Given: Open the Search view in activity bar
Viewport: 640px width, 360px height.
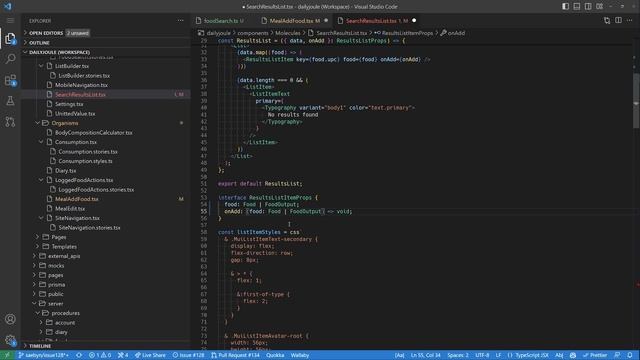Looking at the screenshot, I should (x=10, y=59).
